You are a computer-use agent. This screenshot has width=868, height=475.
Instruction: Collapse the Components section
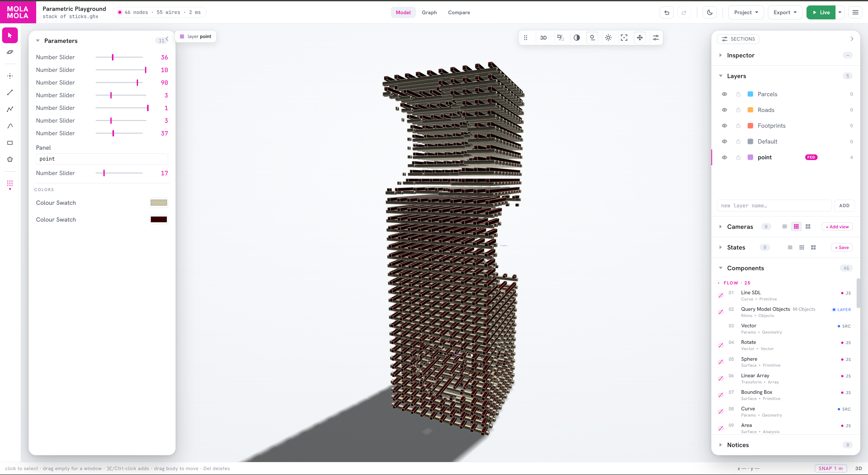tap(720, 268)
